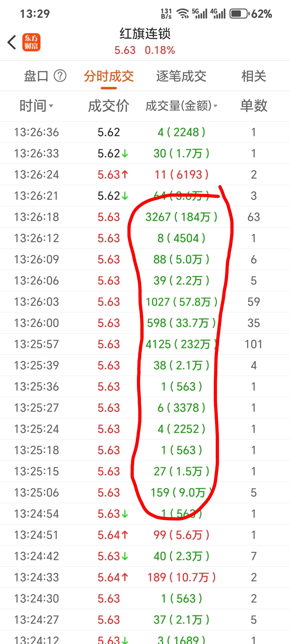The height and width of the screenshot is (644, 290).
Task: Tap volume 4 ( 2252 )
Action: 181,429
